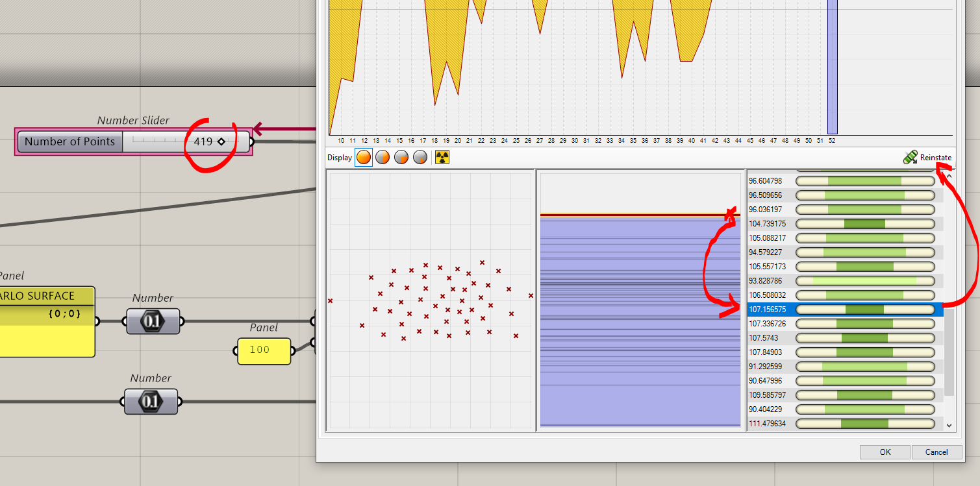Select genome row 111.479634

pyautogui.click(x=845, y=424)
